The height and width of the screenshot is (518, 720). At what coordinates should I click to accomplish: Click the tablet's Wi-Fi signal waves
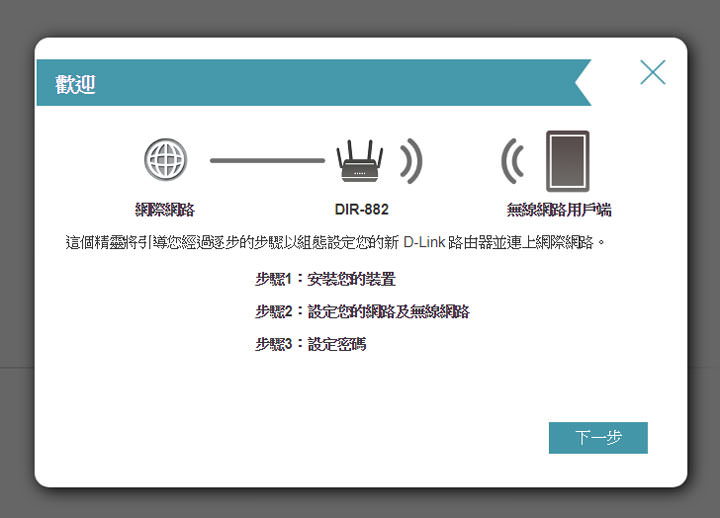click(513, 160)
